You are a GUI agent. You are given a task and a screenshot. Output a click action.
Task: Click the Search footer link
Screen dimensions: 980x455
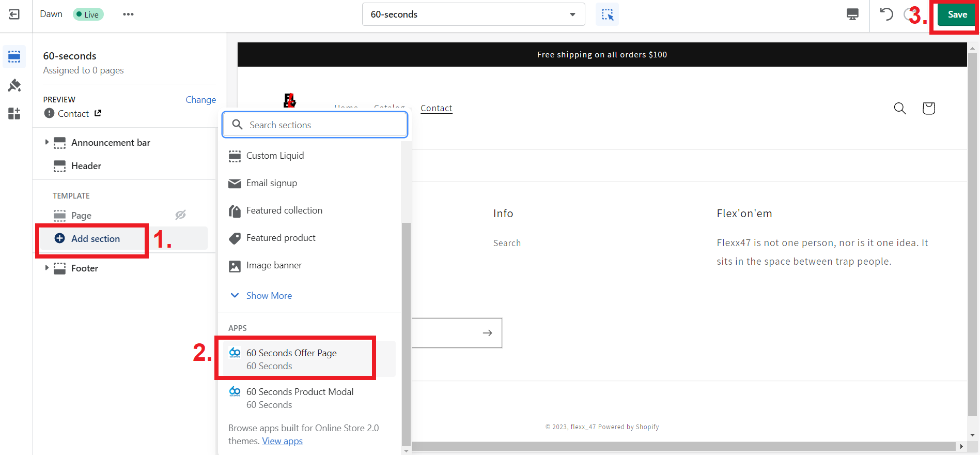pos(507,243)
